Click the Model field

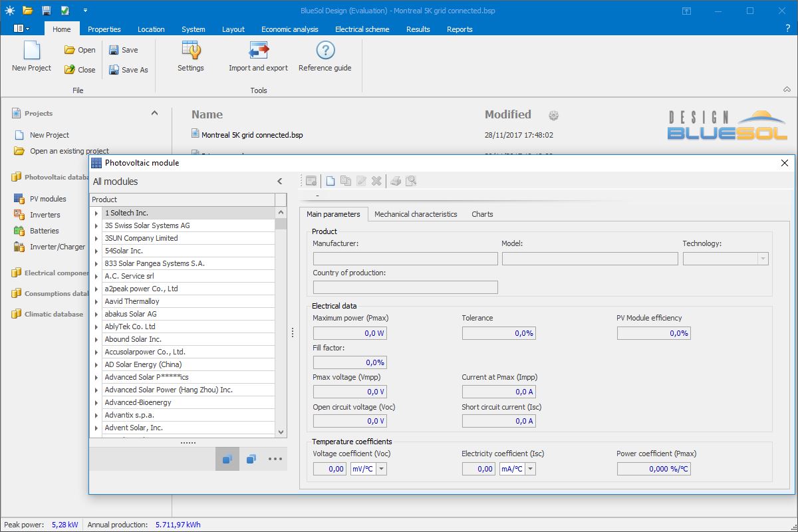[591, 259]
